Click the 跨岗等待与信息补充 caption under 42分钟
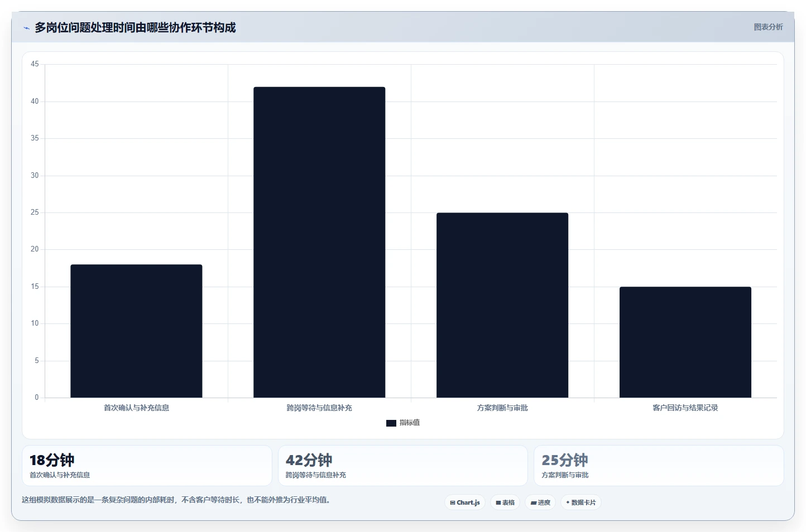 [316, 475]
